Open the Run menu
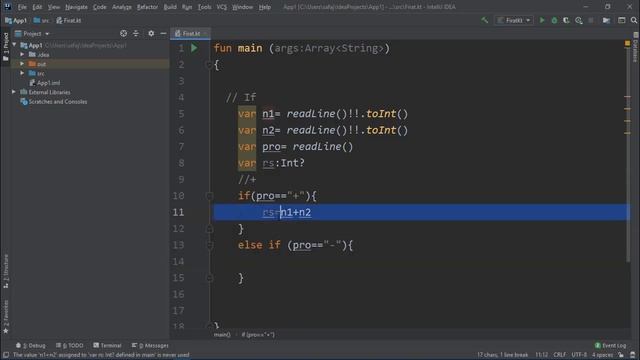640x360 pixels. pos(187,7)
